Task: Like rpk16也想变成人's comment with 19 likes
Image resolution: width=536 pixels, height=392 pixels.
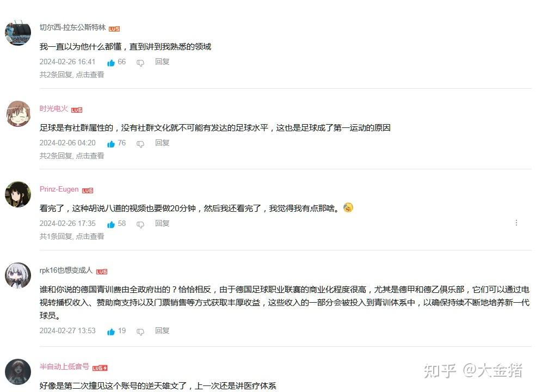Action: (111, 332)
